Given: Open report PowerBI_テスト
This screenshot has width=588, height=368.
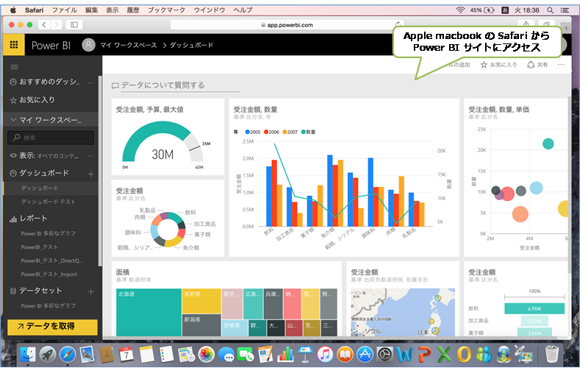Looking at the screenshot, I should (40, 247).
